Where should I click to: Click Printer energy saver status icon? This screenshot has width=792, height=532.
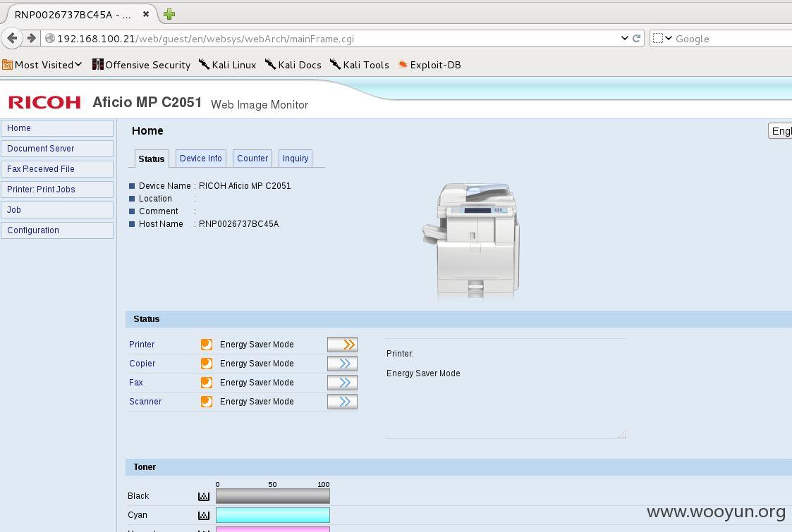tap(207, 345)
